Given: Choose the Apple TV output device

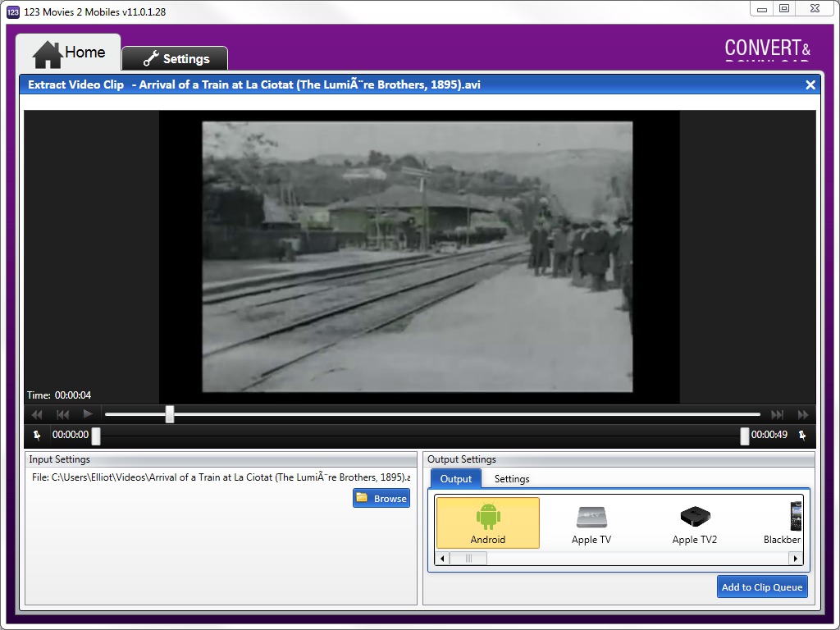Looking at the screenshot, I should click(x=591, y=523).
